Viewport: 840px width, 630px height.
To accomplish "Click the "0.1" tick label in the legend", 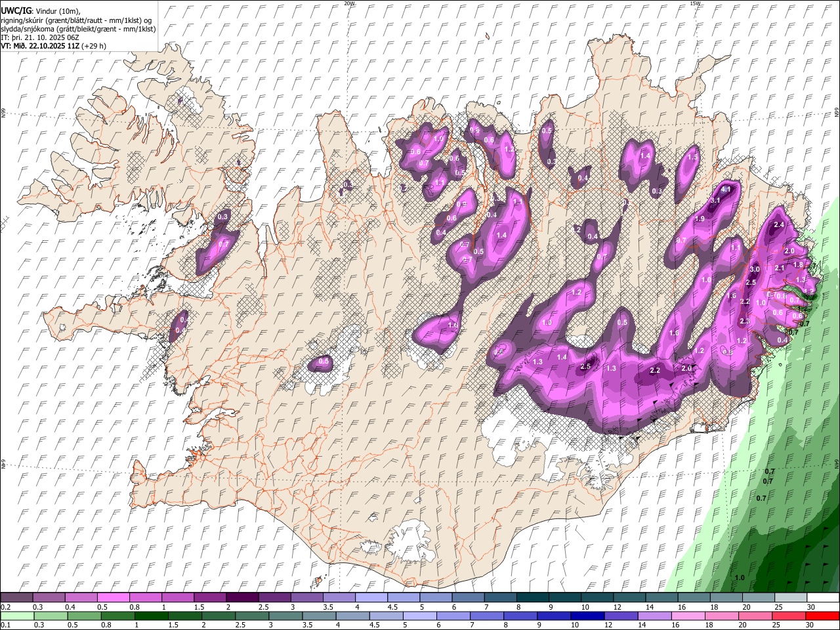I will (5, 625).
